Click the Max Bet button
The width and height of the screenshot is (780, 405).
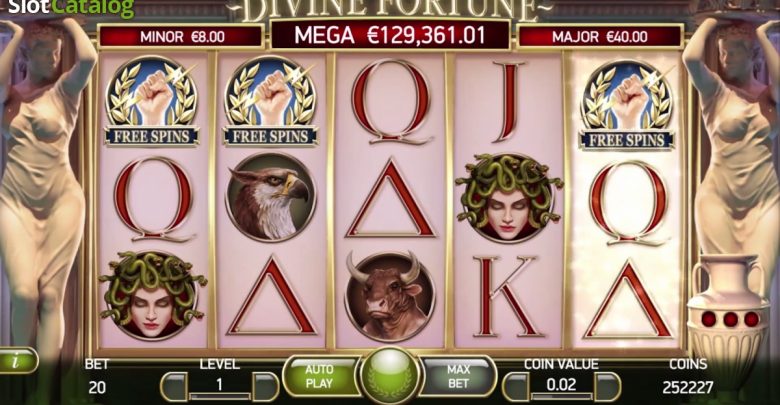pyautogui.click(x=459, y=377)
